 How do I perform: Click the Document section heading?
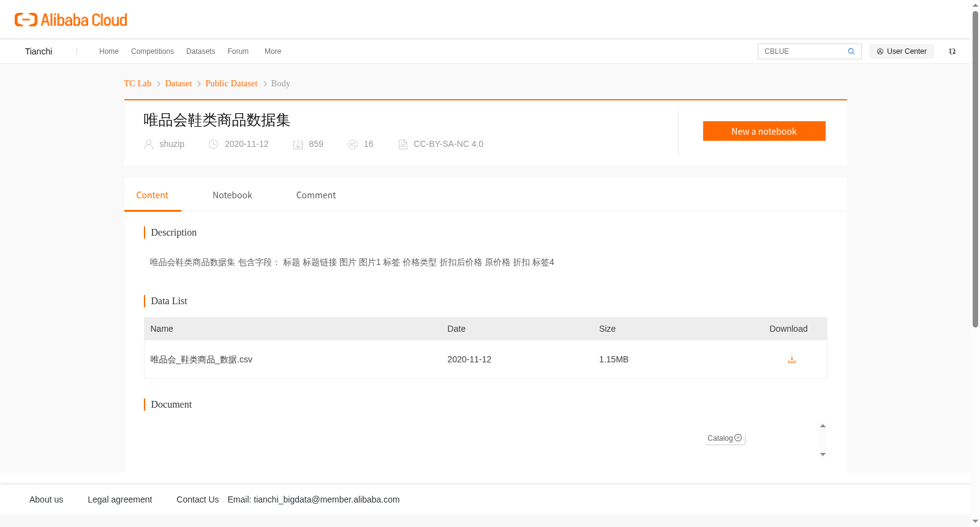(171, 405)
